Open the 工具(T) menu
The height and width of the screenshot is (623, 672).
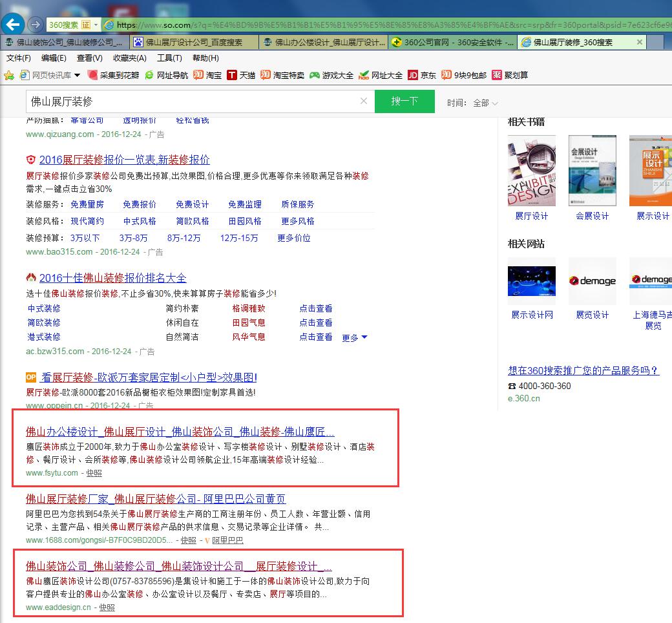pyautogui.click(x=169, y=58)
